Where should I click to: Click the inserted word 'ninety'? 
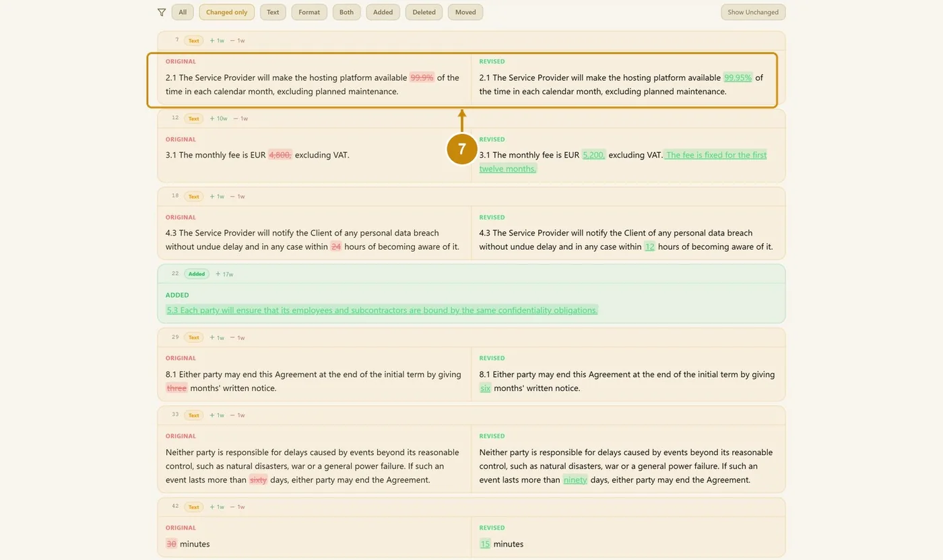pos(575,480)
